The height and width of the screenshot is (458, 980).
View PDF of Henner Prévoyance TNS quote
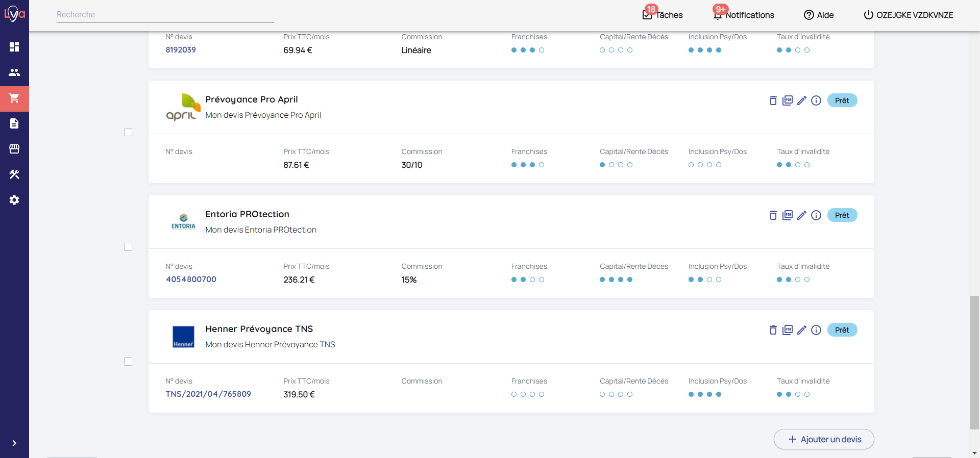tap(788, 330)
